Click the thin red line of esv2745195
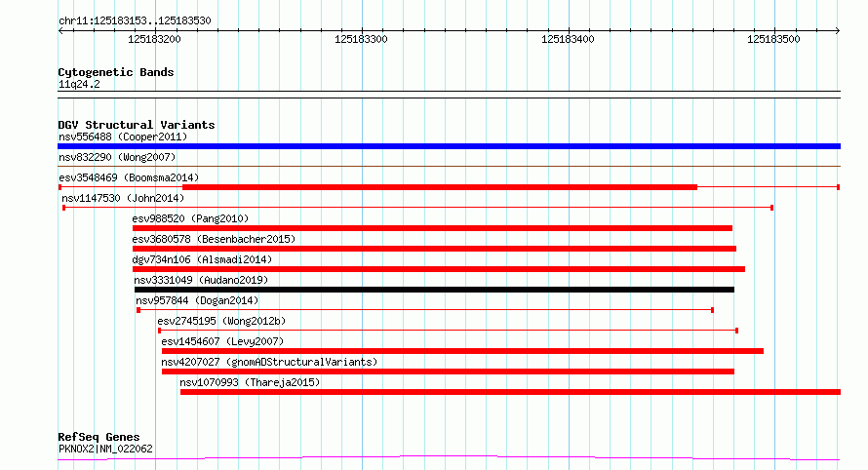868x470 pixels. (x=449, y=331)
